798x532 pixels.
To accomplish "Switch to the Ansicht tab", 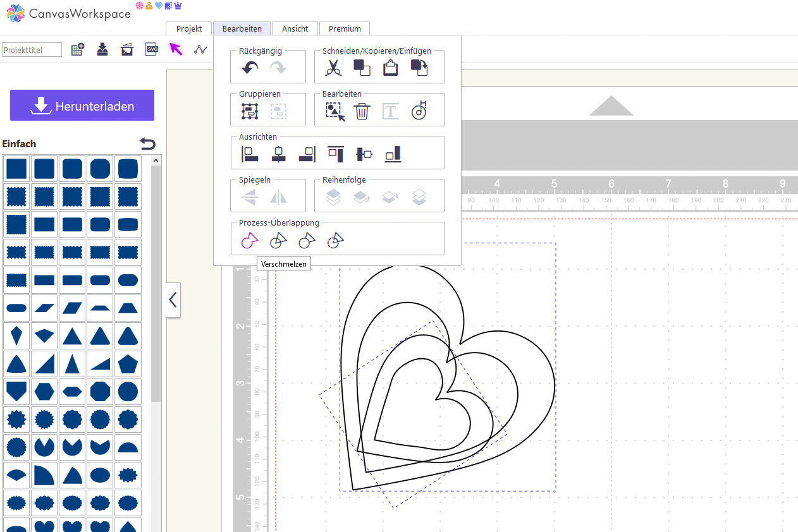I will (x=295, y=28).
